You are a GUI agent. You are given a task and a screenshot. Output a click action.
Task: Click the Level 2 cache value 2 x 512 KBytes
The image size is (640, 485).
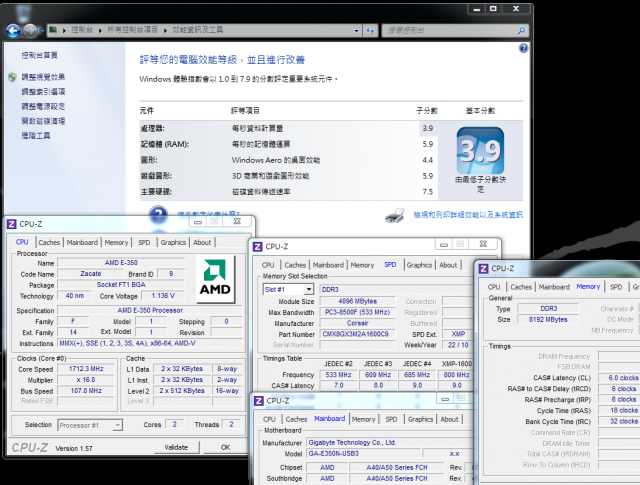[182, 391]
